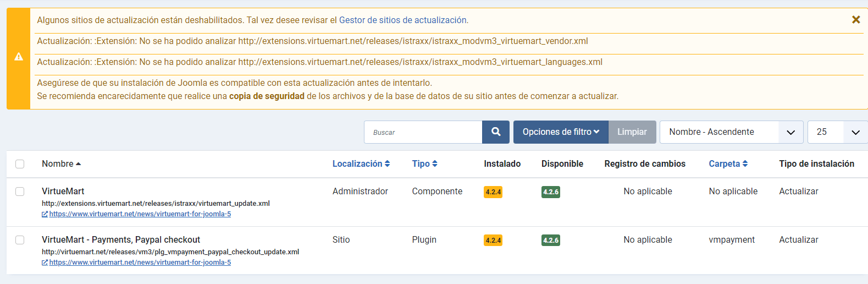Viewport: 868px width, 284px height.
Task: Click the 'Plugin' type cell
Action: [x=424, y=240]
